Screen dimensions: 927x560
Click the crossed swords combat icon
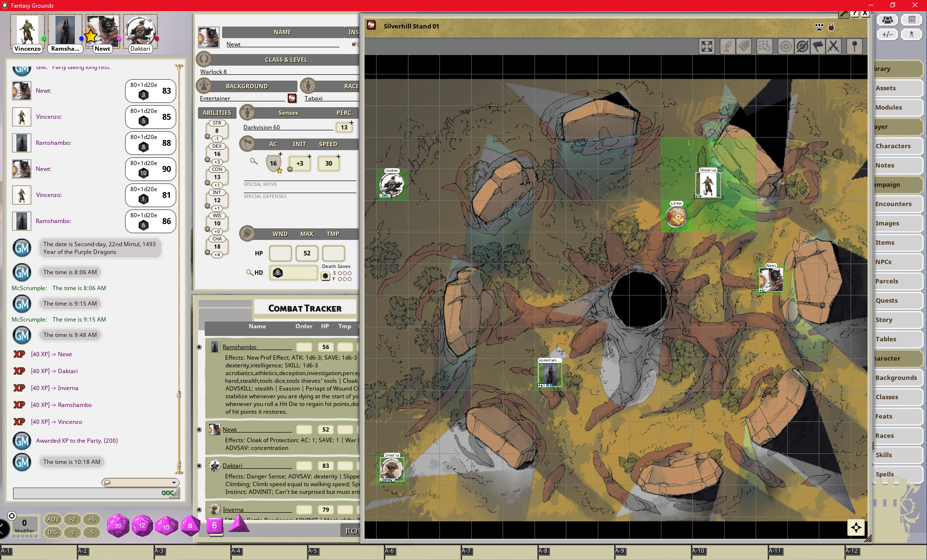click(833, 46)
